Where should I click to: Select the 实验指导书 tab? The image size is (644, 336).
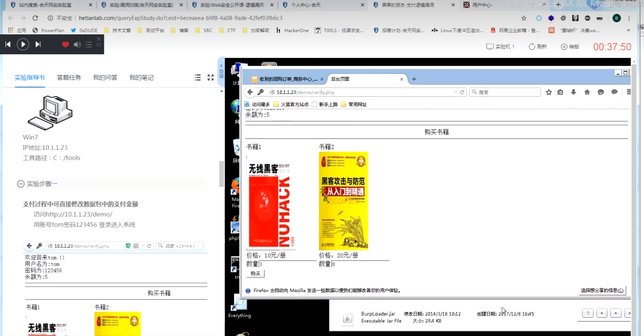(x=30, y=77)
